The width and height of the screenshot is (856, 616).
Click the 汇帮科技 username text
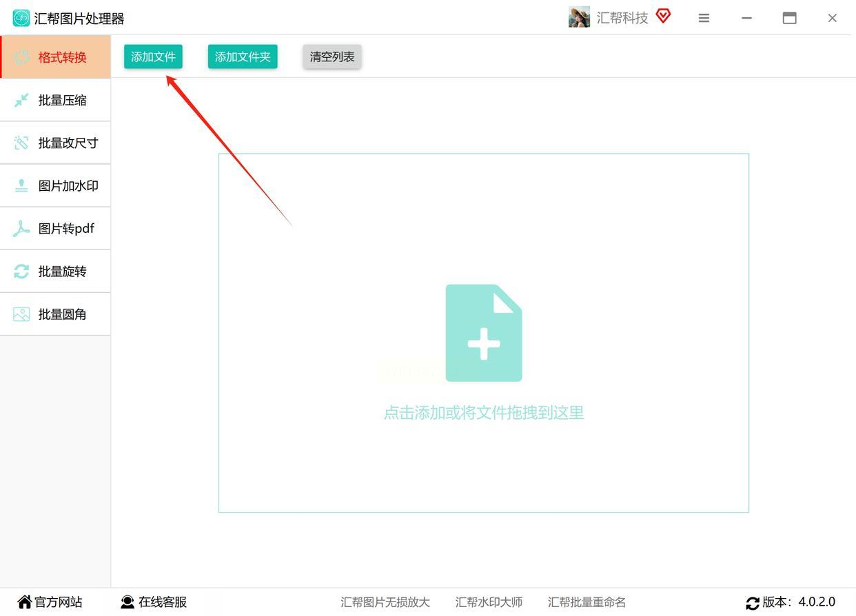point(622,18)
